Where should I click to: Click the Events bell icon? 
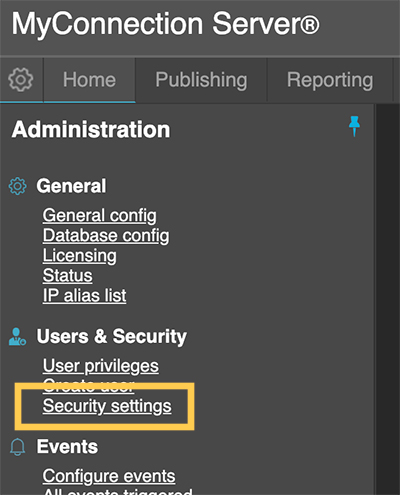tap(17, 447)
